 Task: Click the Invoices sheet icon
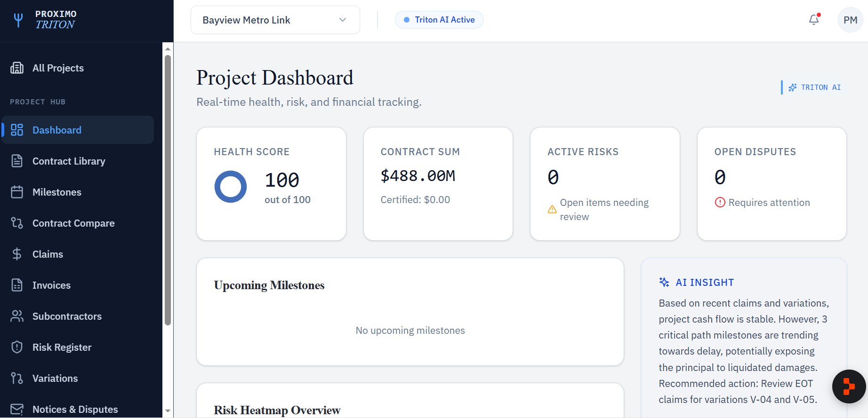(x=17, y=285)
